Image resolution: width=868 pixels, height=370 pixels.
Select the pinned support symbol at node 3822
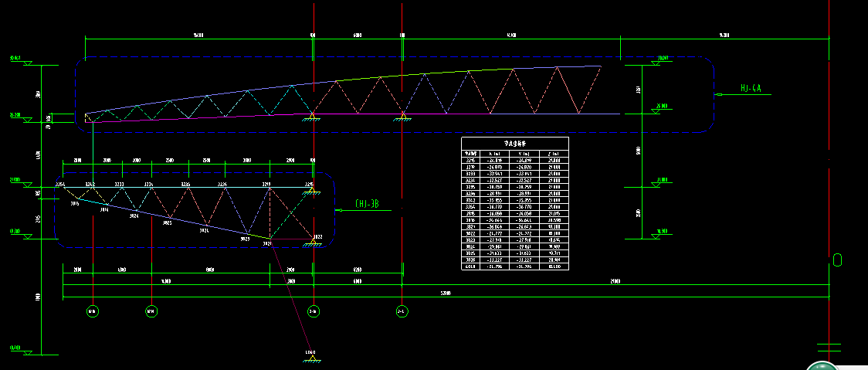pyautogui.click(x=313, y=243)
